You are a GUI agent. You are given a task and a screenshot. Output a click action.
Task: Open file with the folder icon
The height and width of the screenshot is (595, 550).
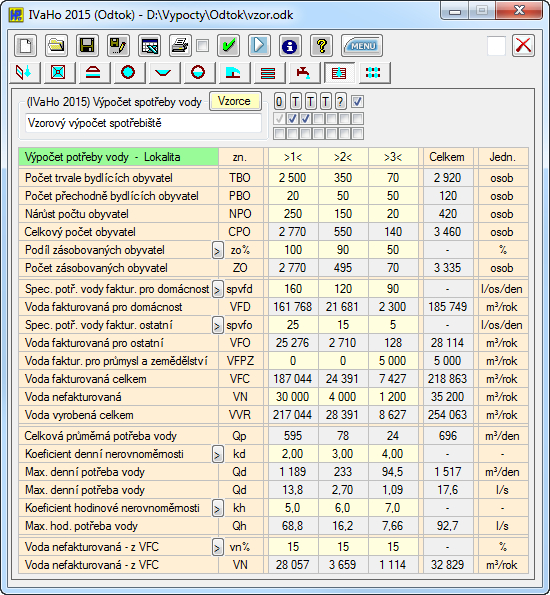point(56,46)
